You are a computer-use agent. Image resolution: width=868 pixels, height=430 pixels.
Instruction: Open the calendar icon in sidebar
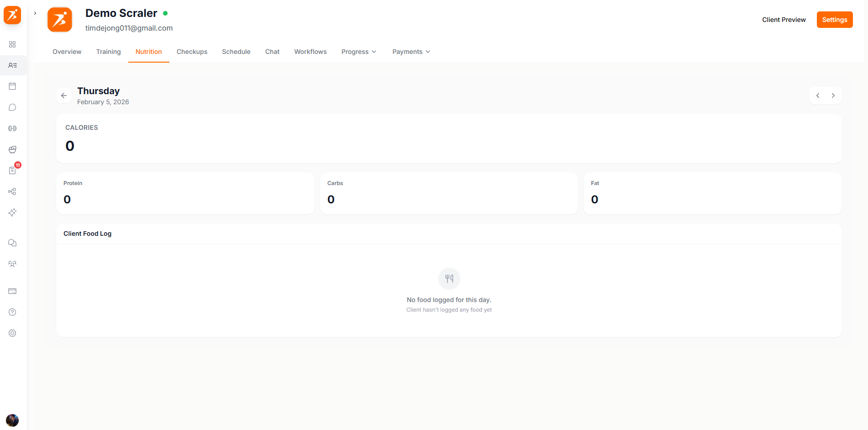[12, 86]
